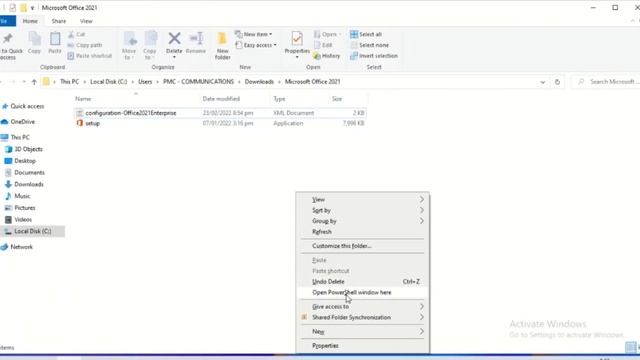Expand Group by submenu
Viewport: 640px width, 360px height.
[x=362, y=221]
